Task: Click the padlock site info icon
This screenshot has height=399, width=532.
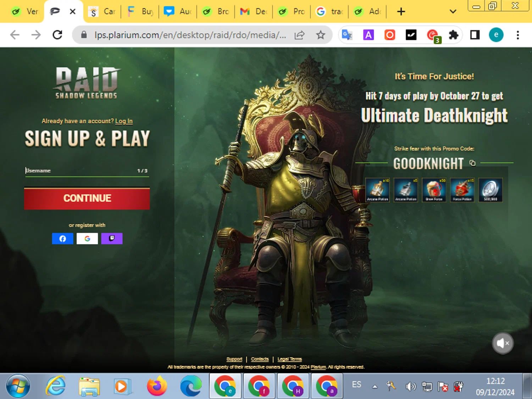Action: tap(84, 35)
